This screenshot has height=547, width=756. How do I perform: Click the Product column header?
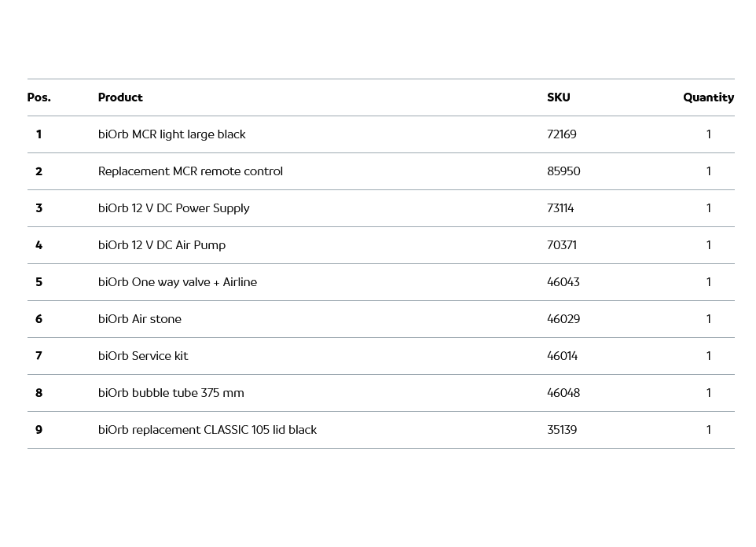(120, 97)
